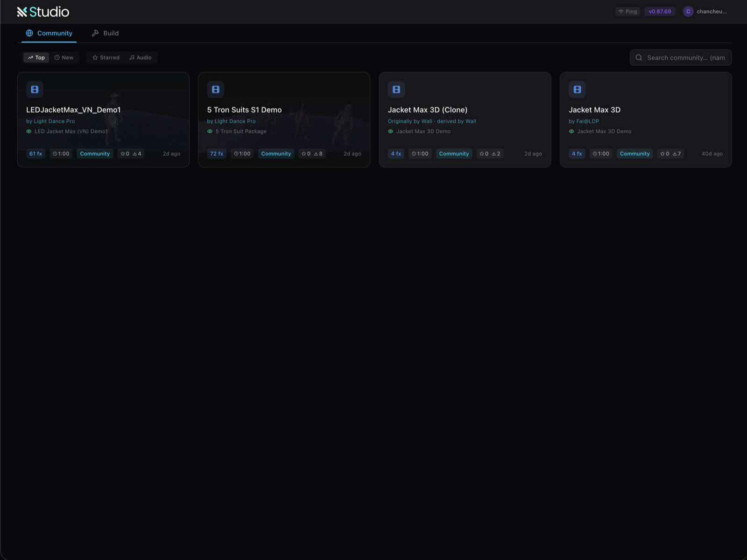Click the v0.87.69 version badge
The image size is (747, 560).
(x=660, y=12)
